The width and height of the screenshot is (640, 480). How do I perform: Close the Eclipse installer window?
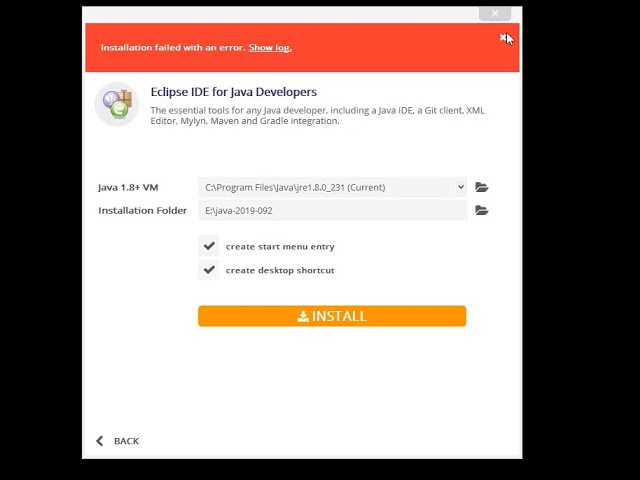point(495,13)
